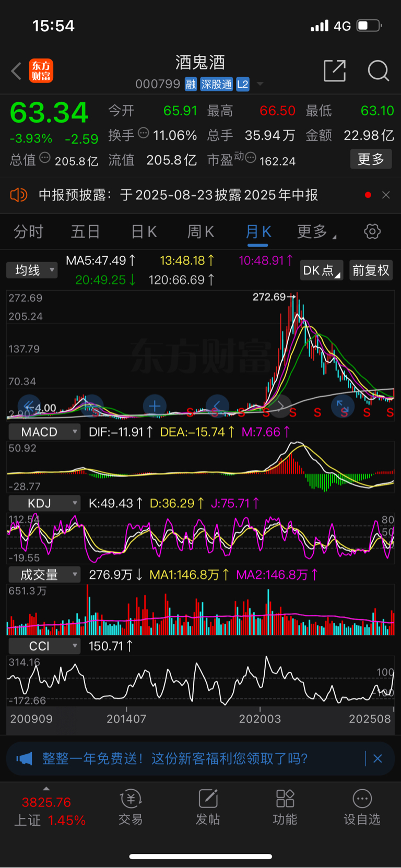The width and height of the screenshot is (401, 868).
Task: Click the 更多 button in quote panel
Action: click(x=371, y=159)
